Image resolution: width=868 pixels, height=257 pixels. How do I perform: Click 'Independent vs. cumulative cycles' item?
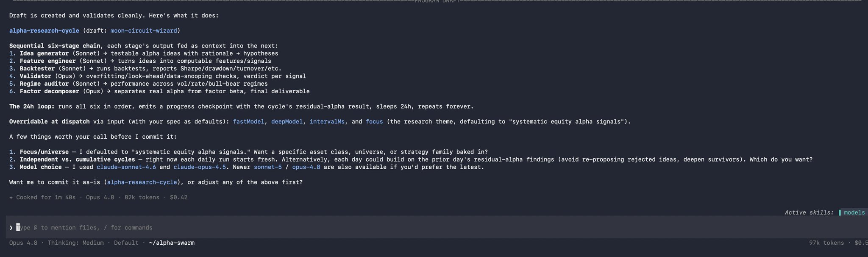(x=411, y=159)
